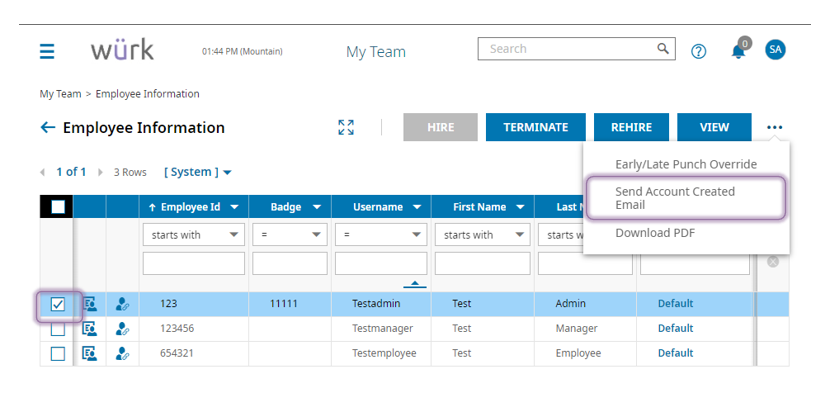Viewport: 827px width, 418px height.
Task: Open the SA user avatar menu
Action: (775, 50)
